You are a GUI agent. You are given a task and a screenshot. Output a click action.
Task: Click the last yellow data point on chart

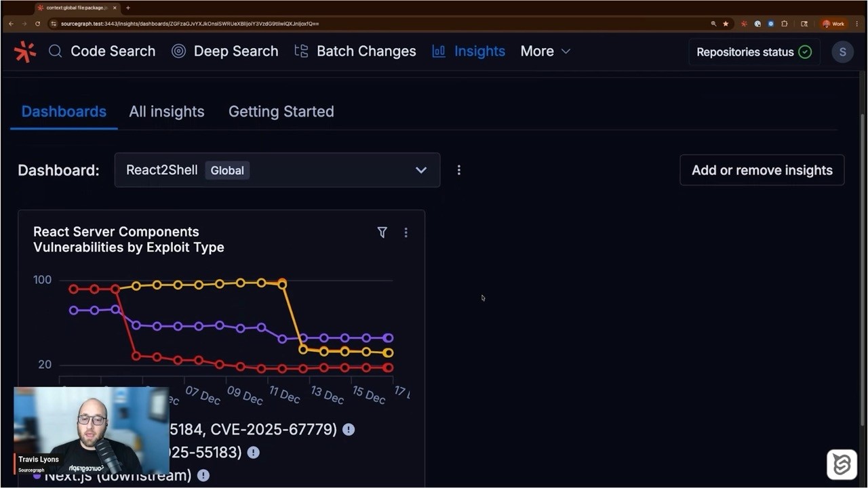388,352
